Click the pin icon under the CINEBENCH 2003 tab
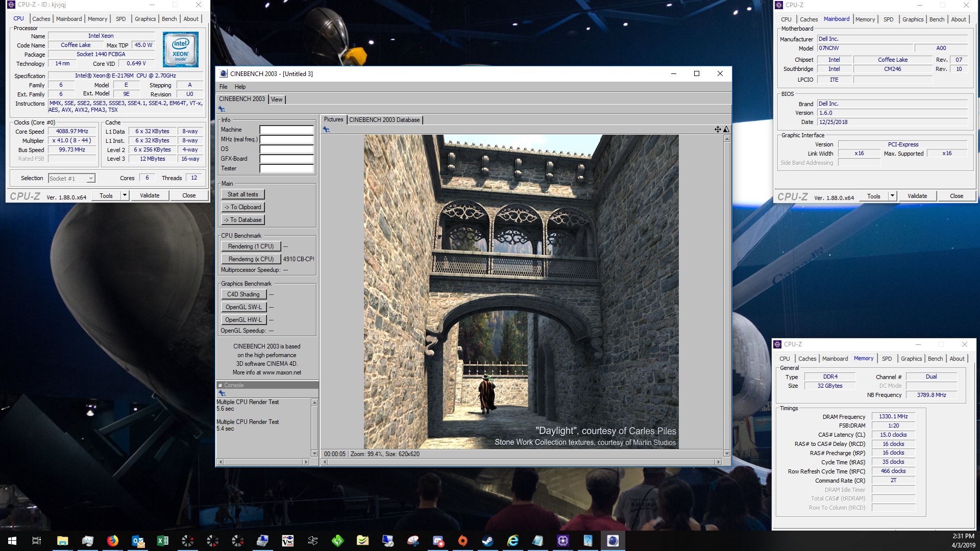Image resolution: width=980 pixels, height=551 pixels. click(x=222, y=109)
